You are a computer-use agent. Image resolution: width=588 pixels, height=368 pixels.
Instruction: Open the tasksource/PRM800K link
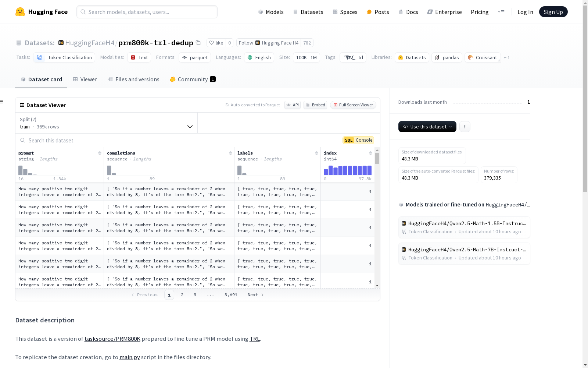112,339
